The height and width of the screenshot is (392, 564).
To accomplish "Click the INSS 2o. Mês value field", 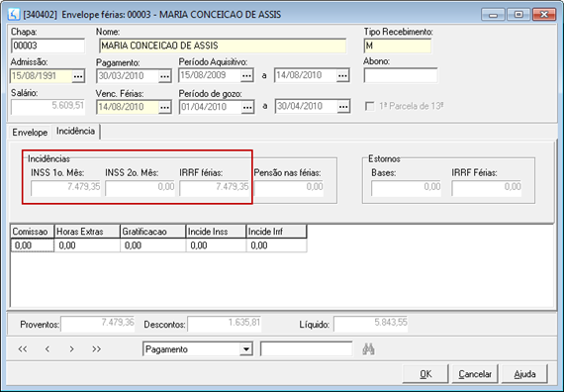I will coord(140,188).
